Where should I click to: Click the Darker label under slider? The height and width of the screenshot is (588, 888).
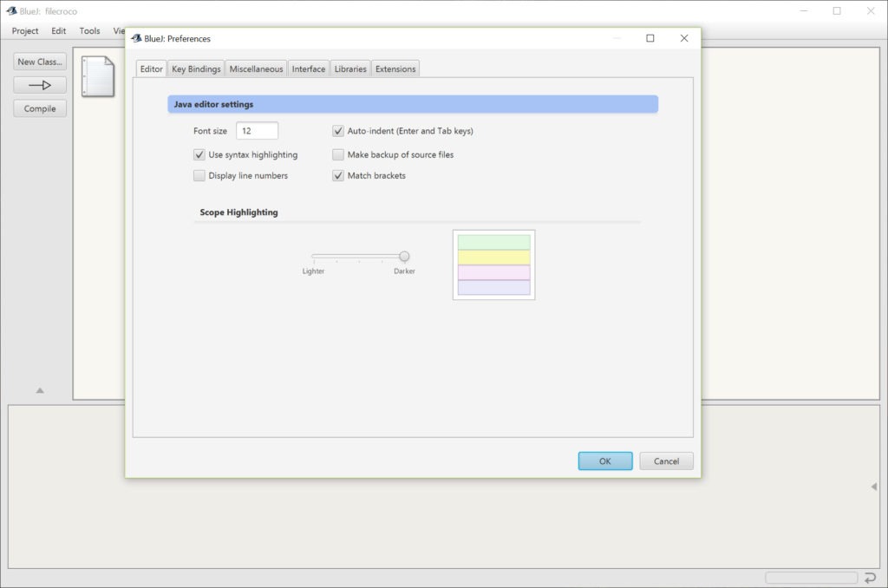click(x=404, y=271)
